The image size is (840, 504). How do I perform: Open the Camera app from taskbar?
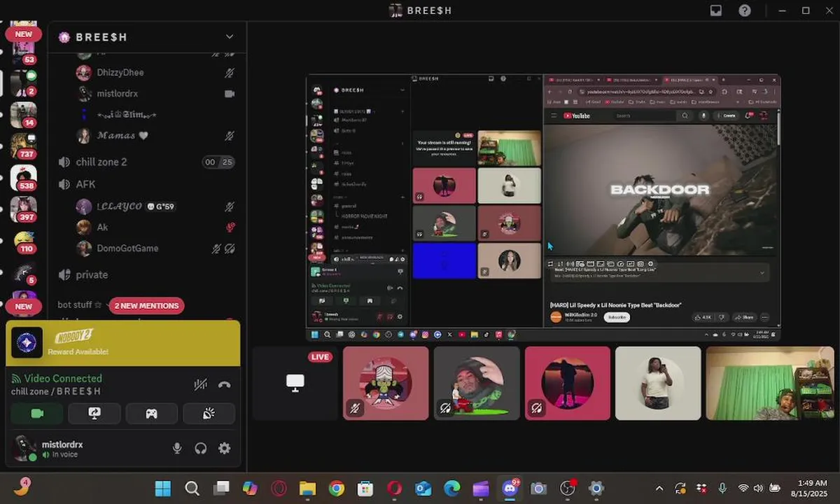point(538,489)
